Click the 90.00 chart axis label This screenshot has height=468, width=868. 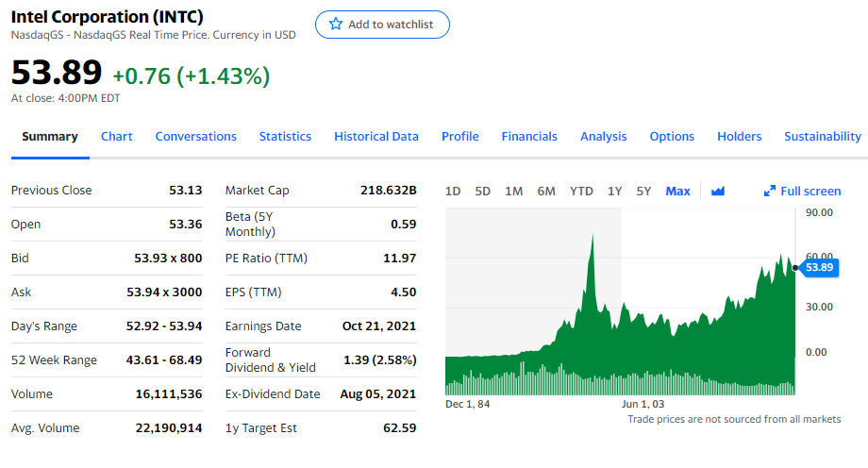coord(819,212)
